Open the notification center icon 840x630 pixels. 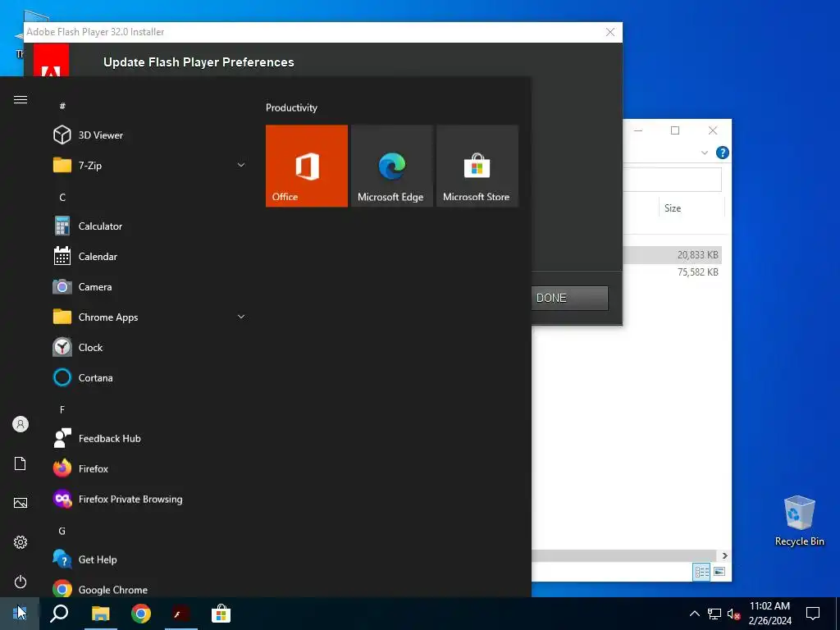813,614
